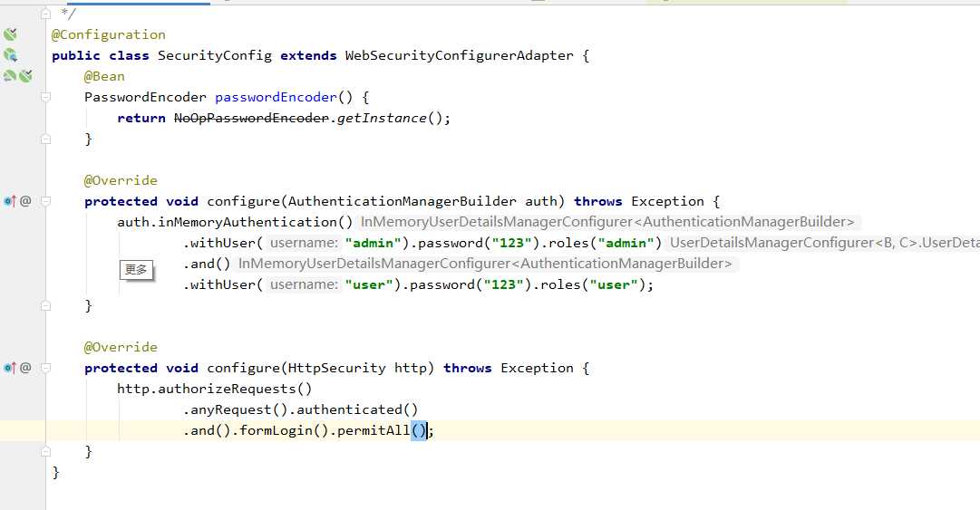Click the override arrow icon beside configure(HttpSecurity)
Viewport: 980px width, 510px height.
(x=9, y=368)
